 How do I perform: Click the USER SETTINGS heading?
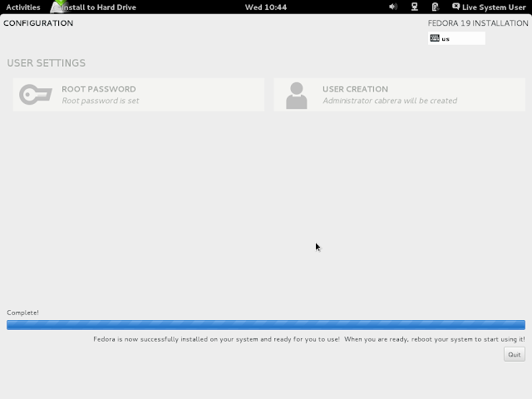point(47,63)
